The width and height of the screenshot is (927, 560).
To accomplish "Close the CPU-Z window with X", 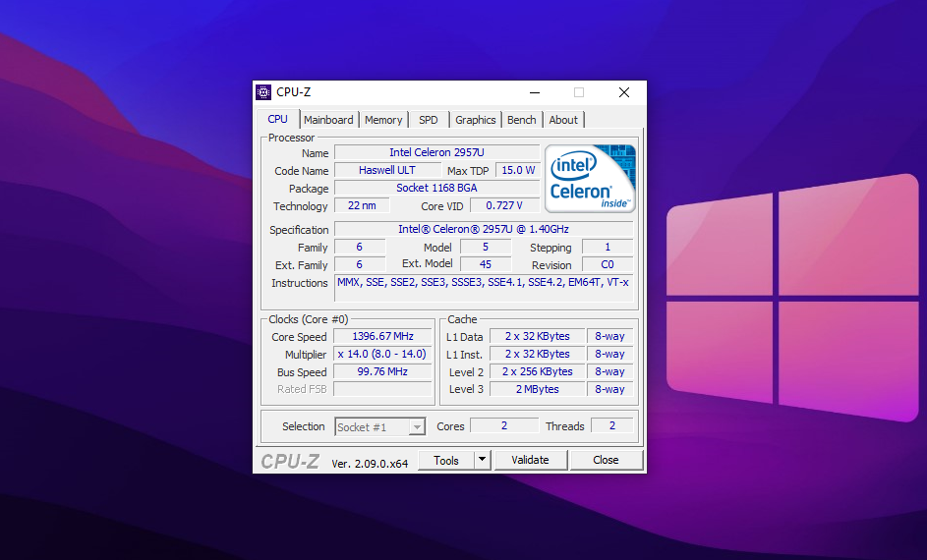I will pos(623,92).
